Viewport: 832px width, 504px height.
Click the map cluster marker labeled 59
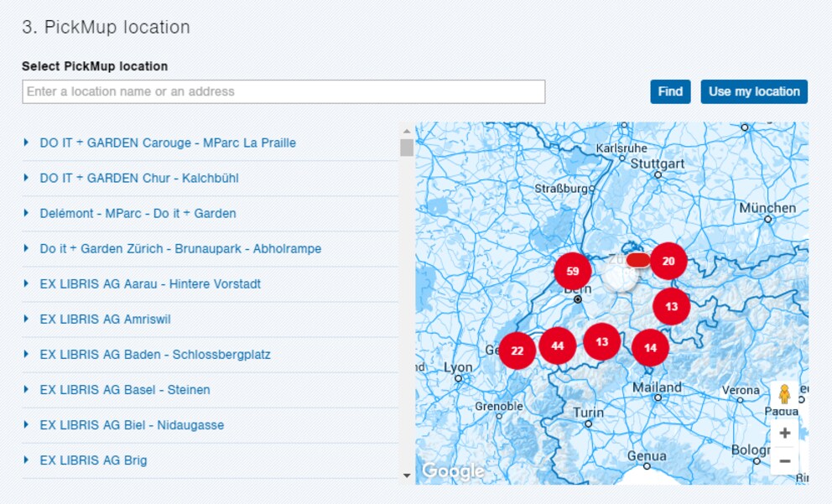pos(573,271)
